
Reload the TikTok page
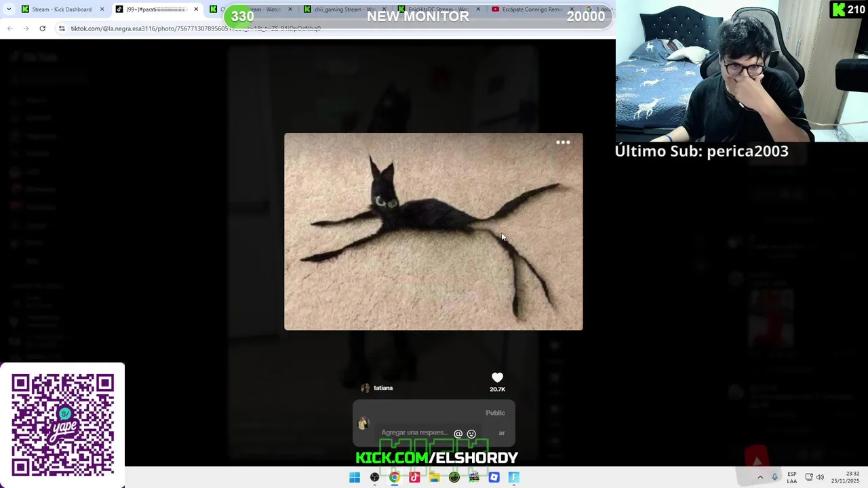coord(42,28)
